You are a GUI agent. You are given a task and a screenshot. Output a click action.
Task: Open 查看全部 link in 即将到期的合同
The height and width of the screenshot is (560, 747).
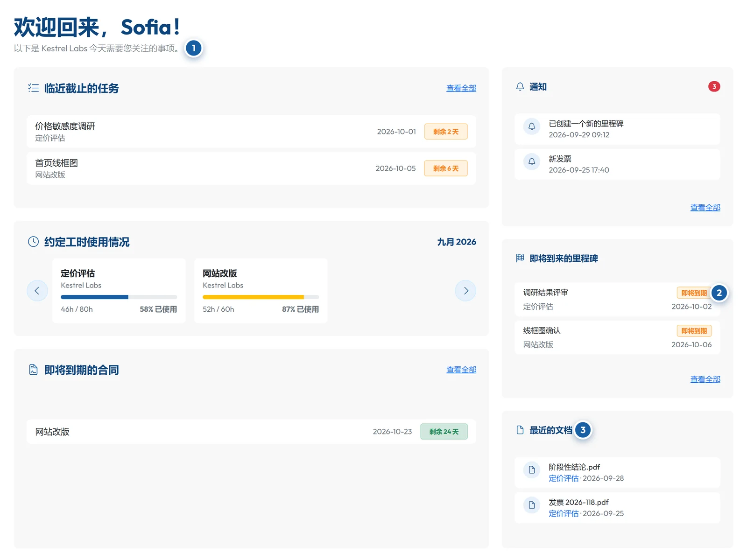[x=461, y=370]
